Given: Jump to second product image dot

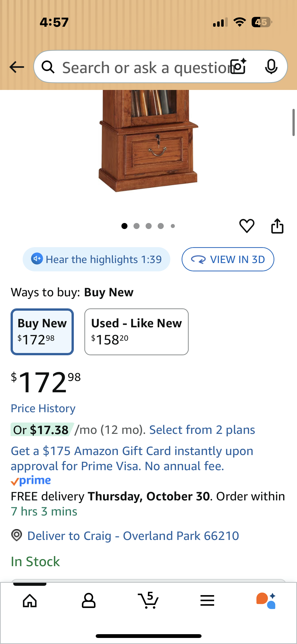Looking at the screenshot, I should pos(137,226).
